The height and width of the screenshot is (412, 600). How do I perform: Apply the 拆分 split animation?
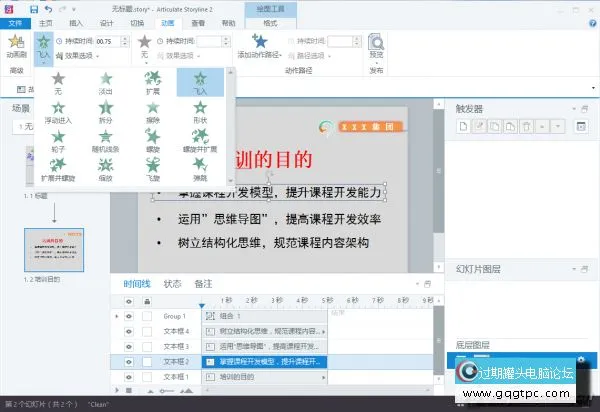click(x=106, y=112)
